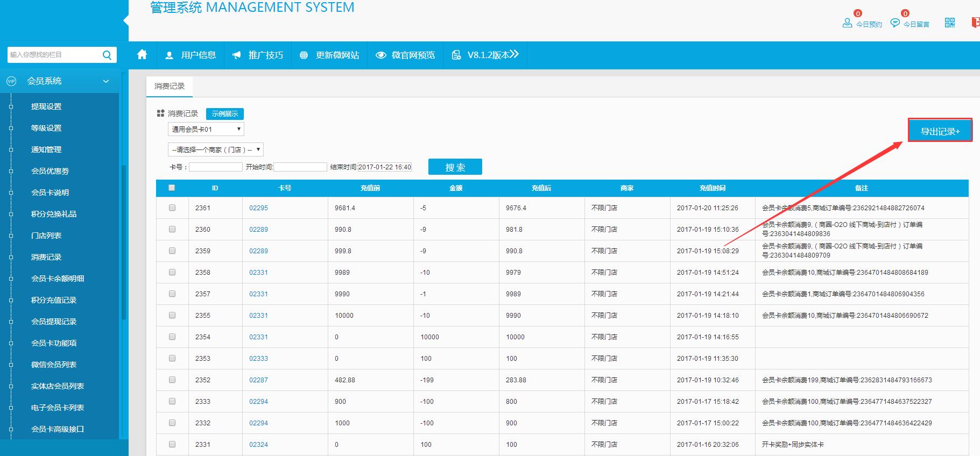Open 用户信息 in the navigation bar

click(x=191, y=55)
